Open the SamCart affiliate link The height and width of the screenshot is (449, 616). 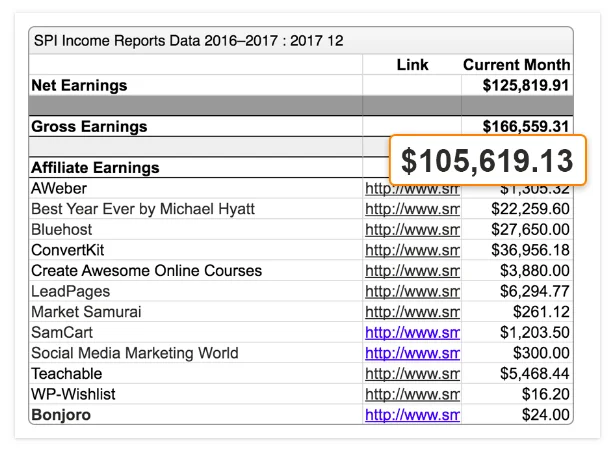coord(412,332)
